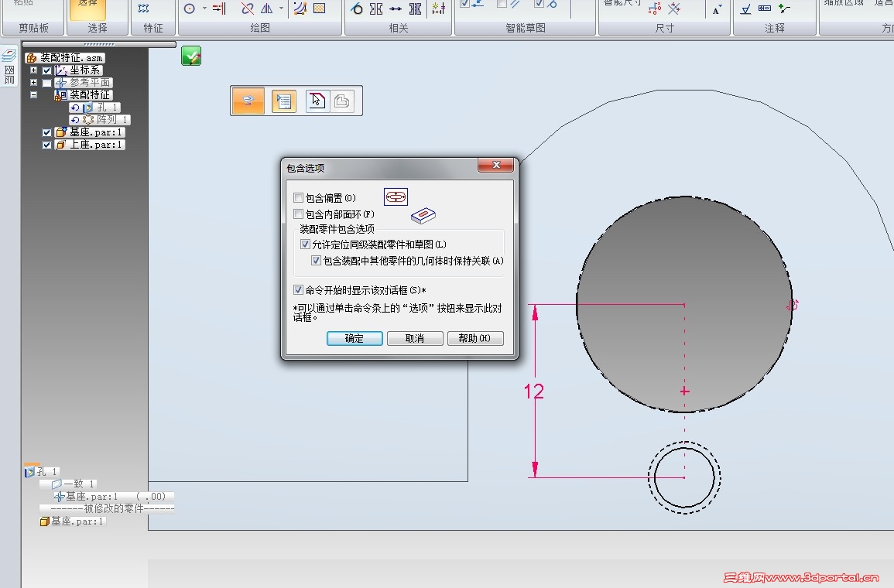894x588 pixels.
Task: Uncheck 包含装配中其他零件的几何体时保持关联(A)
Action: click(x=316, y=261)
